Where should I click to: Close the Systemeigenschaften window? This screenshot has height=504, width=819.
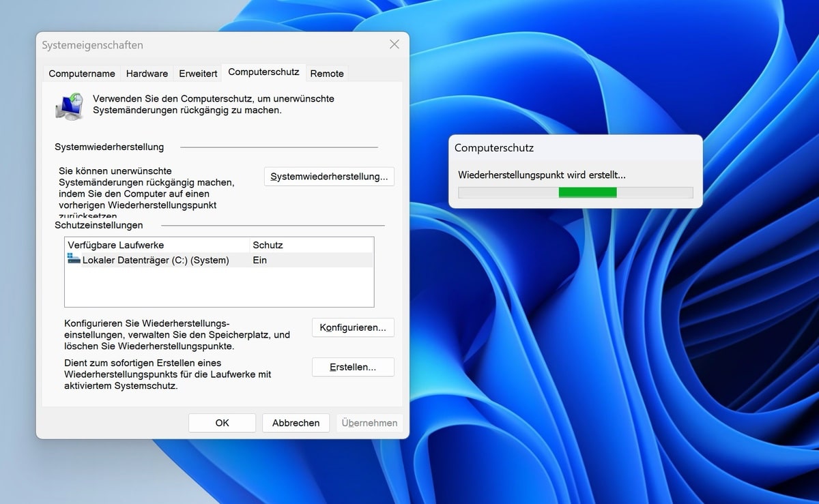(394, 44)
